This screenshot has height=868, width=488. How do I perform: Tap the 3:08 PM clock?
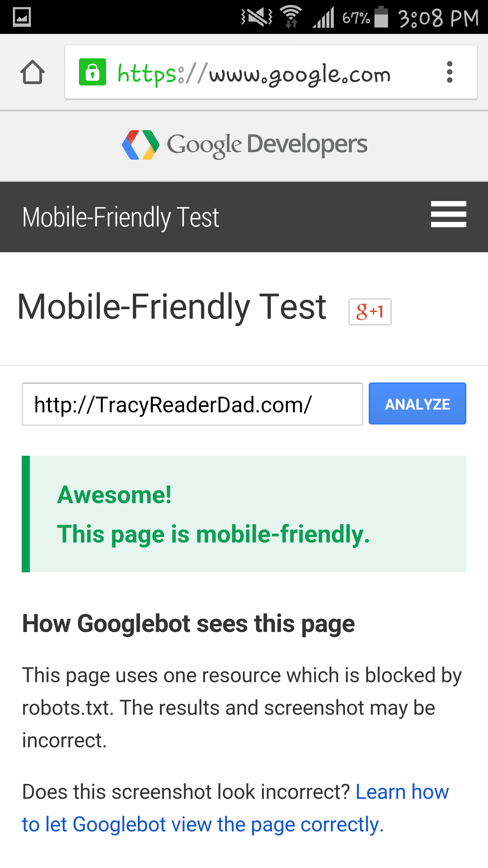(x=439, y=18)
